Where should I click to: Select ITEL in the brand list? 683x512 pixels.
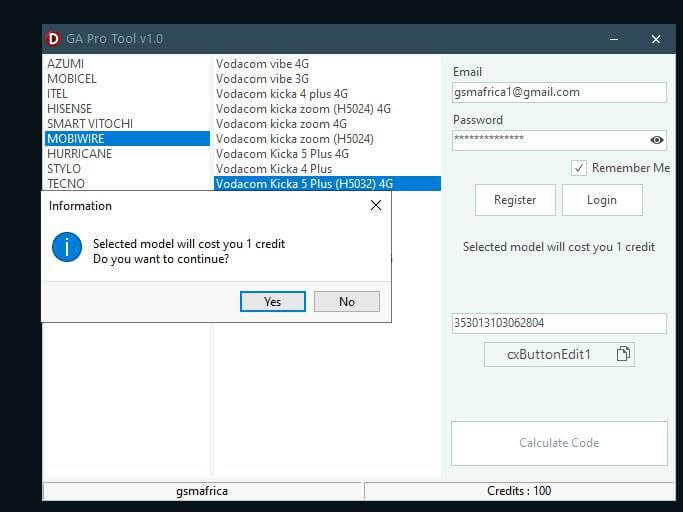[x=127, y=94]
